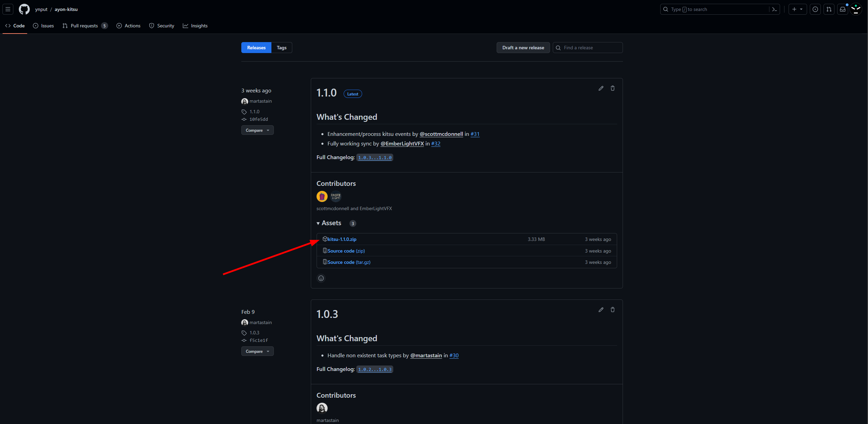This screenshot has width=868, height=424.
Task: Click the delete release icon for 1.0.3
Action: click(613, 309)
